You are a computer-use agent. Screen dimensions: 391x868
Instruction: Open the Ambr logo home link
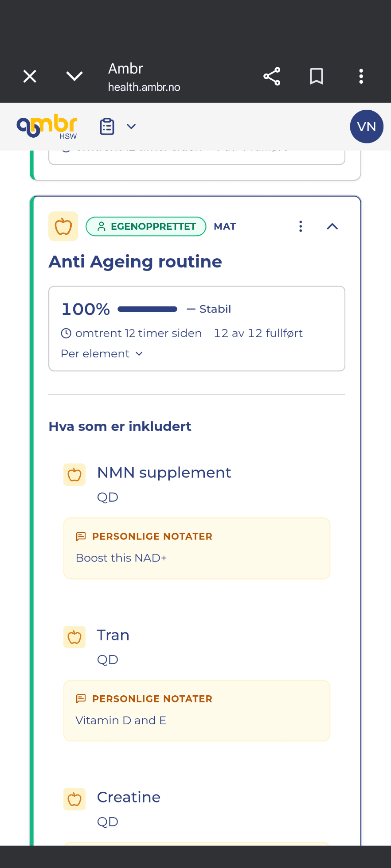(47, 126)
